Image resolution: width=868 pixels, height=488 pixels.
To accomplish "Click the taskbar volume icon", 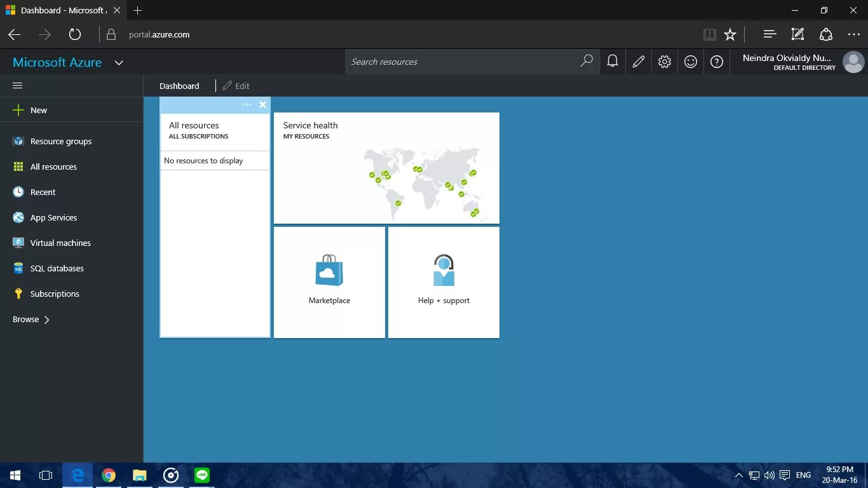I will point(770,475).
